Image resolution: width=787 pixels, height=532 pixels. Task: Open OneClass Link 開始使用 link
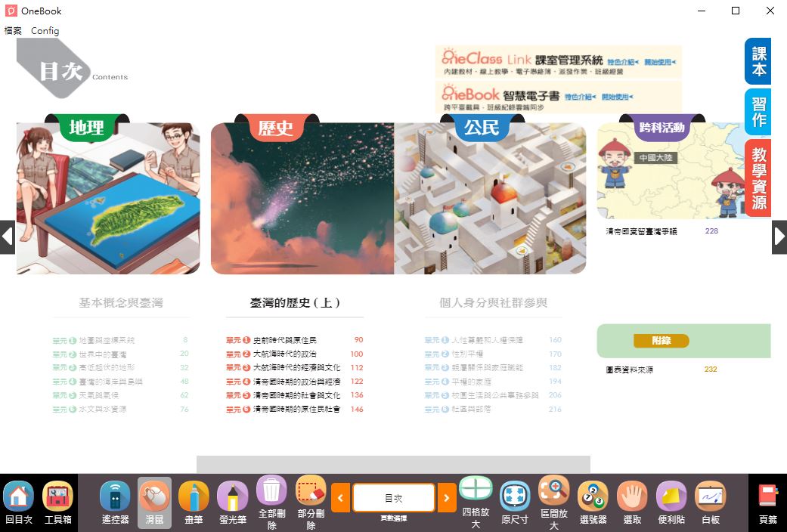pyautogui.click(x=660, y=62)
